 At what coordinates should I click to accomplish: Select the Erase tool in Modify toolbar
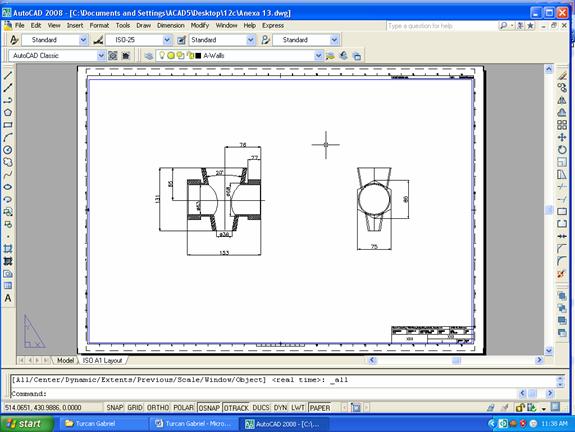tap(562, 76)
